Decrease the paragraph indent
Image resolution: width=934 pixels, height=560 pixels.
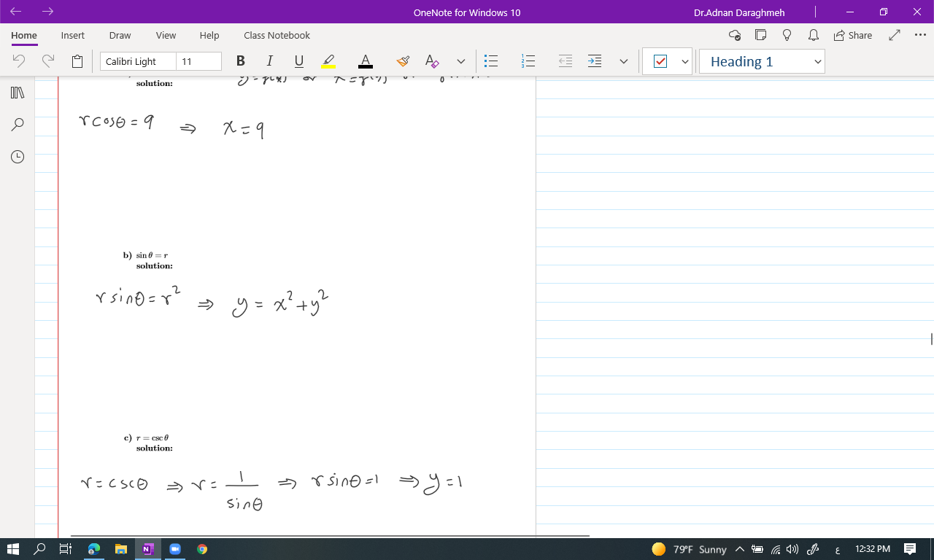click(566, 61)
